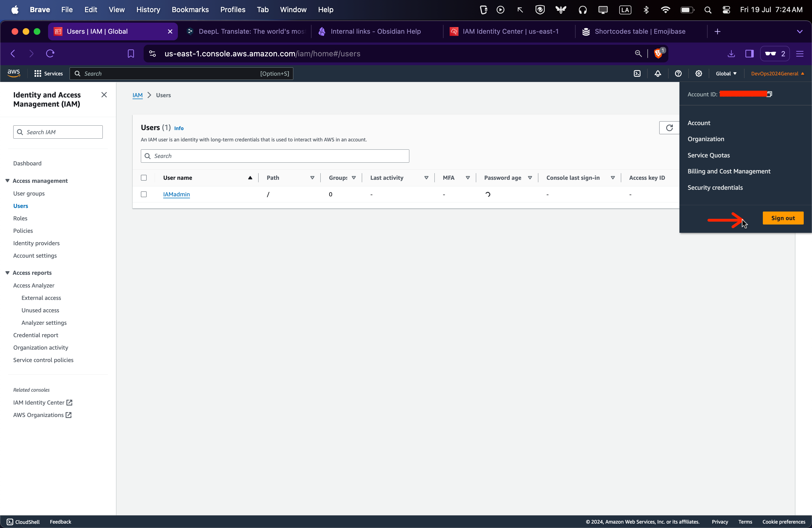Collapse the Access management section
The image size is (812, 528).
[x=7, y=181]
